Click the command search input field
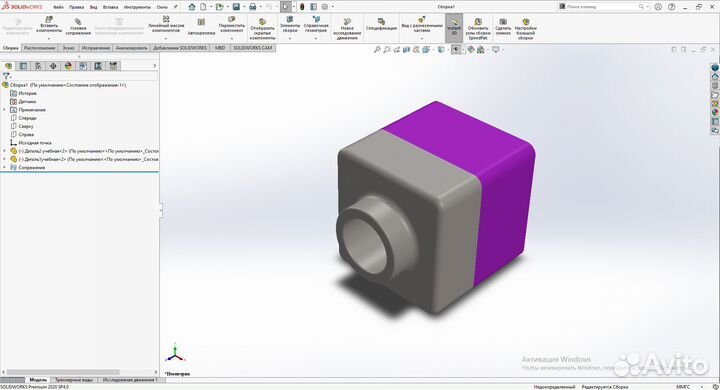The width and height of the screenshot is (720, 390). [x=602, y=7]
